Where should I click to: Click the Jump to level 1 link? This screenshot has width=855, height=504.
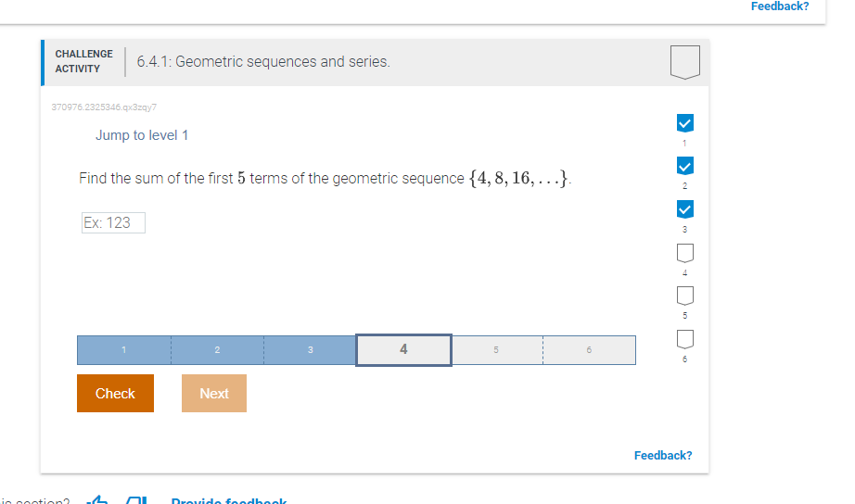point(142,135)
